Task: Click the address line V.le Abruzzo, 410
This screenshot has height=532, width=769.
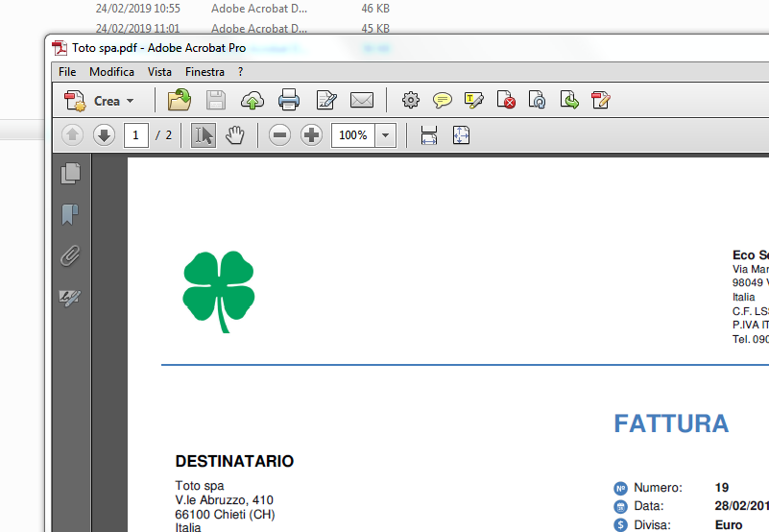Action: point(224,499)
